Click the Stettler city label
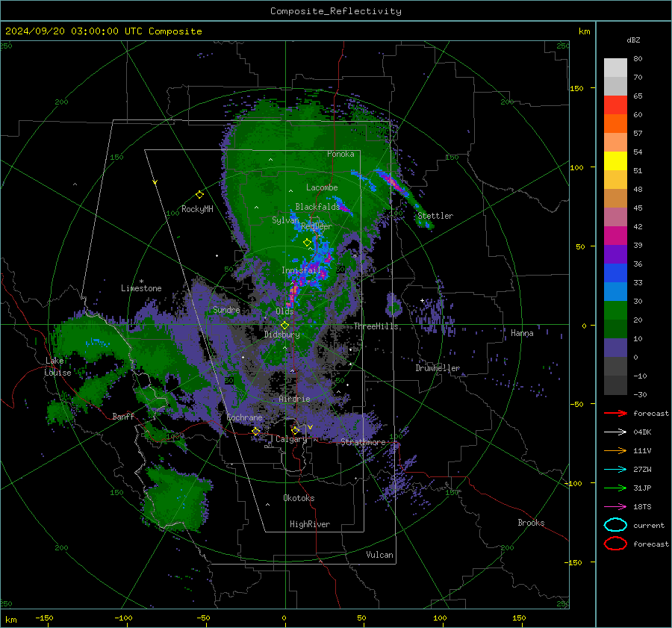The width and height of the screenshot is (672, 628). (435, 216)
